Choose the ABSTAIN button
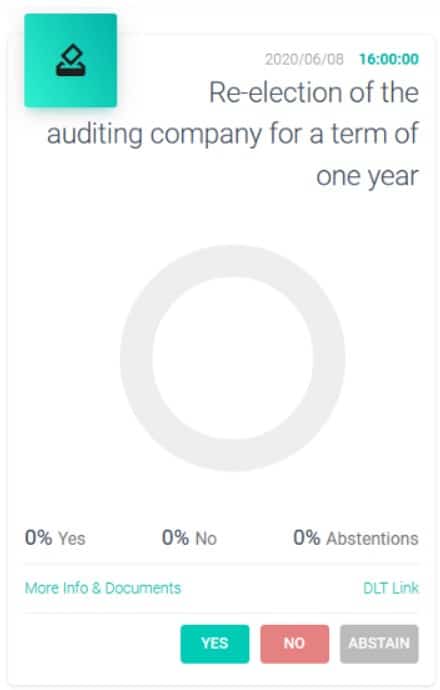The image size is (440, 690). [x=379, y=643]
